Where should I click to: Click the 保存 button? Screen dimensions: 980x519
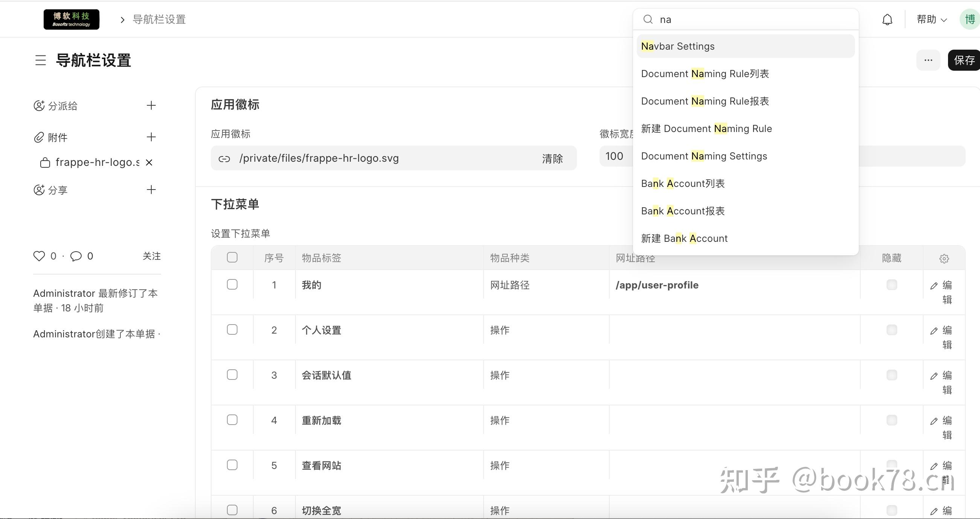pyautogui.click(x=964, y=60)
